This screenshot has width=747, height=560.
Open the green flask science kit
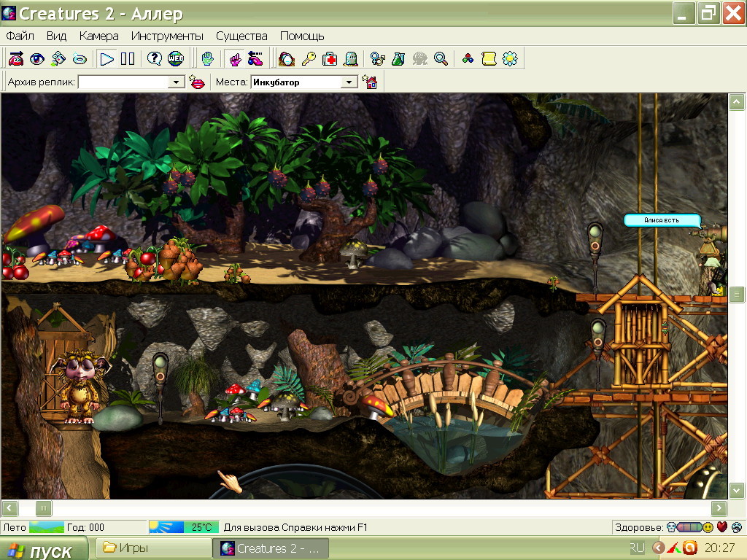(x=398, y=59)
